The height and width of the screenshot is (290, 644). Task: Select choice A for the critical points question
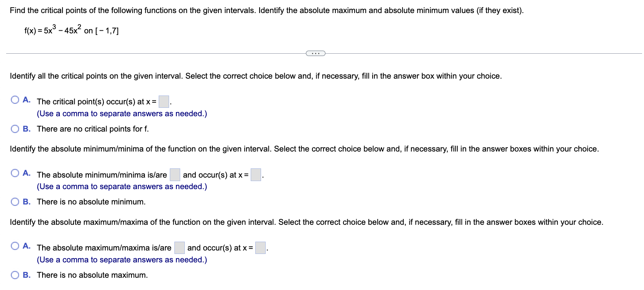pos(14,99)
